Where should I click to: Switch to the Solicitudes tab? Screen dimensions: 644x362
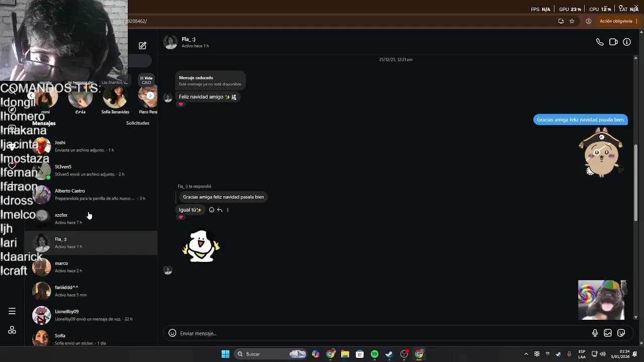click(137, 123)
